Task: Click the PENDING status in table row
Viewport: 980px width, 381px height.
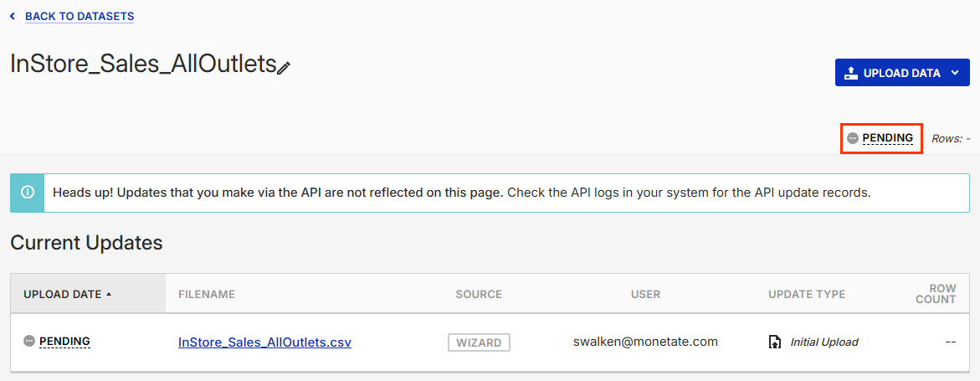Action: tap(64, 341)
